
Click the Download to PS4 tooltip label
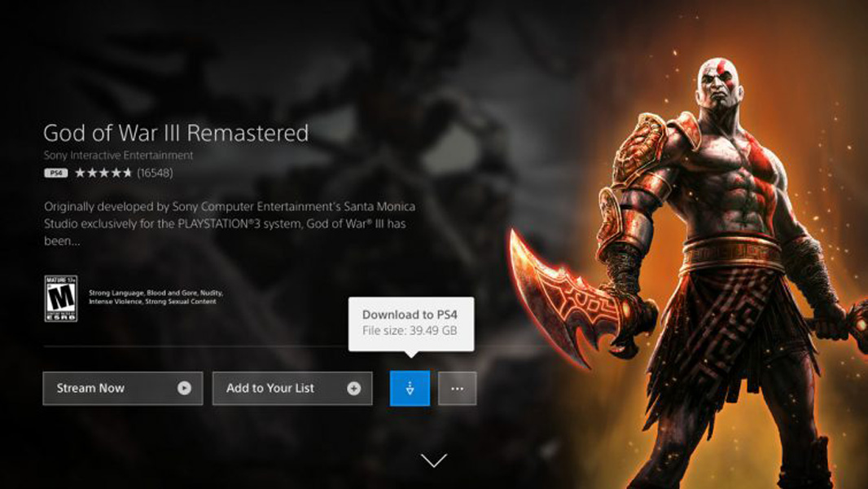coord(410,315)
